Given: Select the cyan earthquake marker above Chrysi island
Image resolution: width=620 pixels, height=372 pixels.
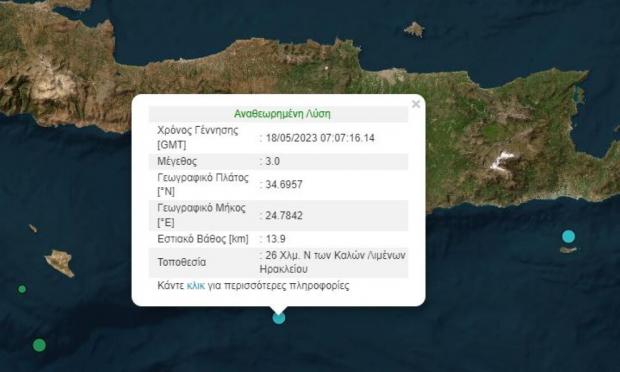Looking at the screenshot, I should point(569,236).
